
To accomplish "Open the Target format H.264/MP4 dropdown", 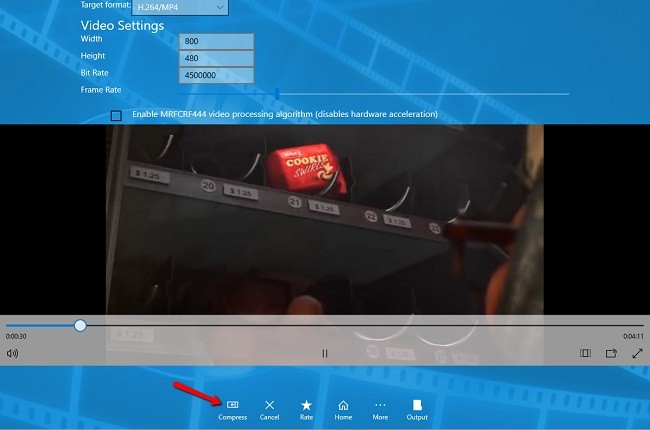I will (180, 7).
